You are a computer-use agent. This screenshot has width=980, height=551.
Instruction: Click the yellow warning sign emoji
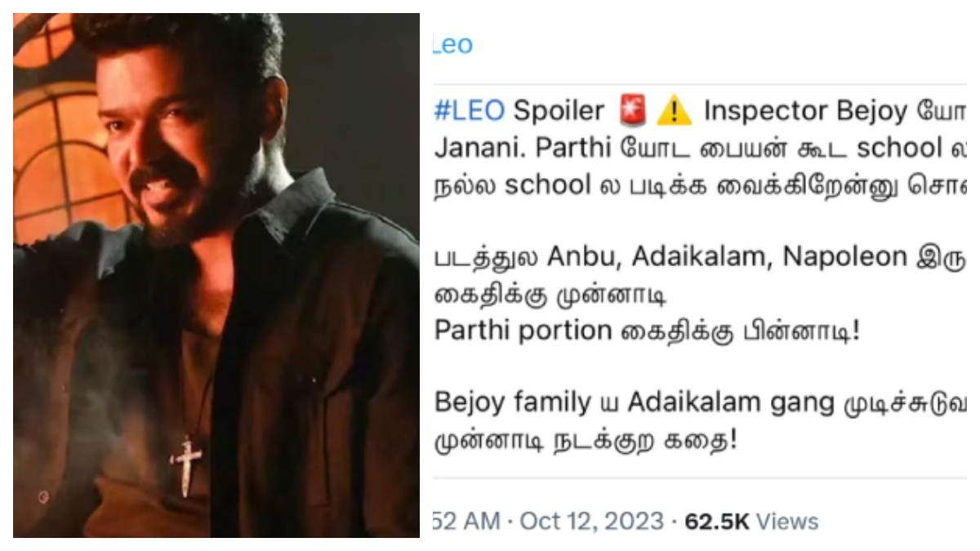coord(675,111)
